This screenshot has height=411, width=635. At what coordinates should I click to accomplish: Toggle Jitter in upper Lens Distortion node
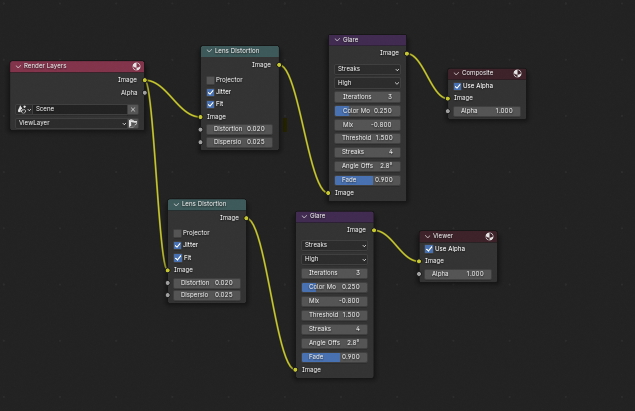[210, 92]
